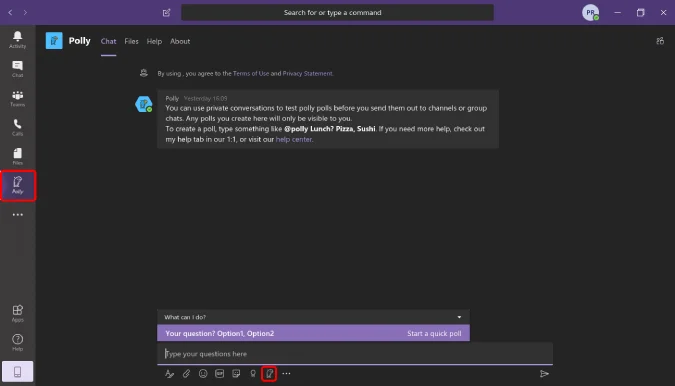Collapse the 'What can I do?' dropdown
This screenshot has height=386, width=675.
[x=459, y=317]
